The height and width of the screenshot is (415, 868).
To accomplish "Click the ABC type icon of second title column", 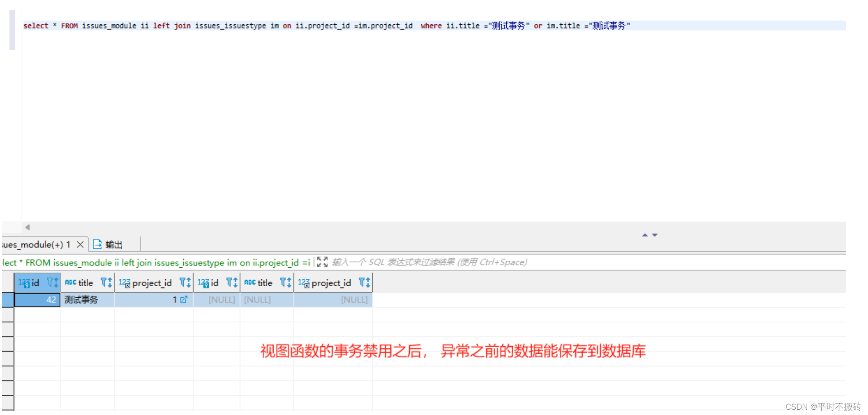I will pyautogui.click(x=250, y=282).
